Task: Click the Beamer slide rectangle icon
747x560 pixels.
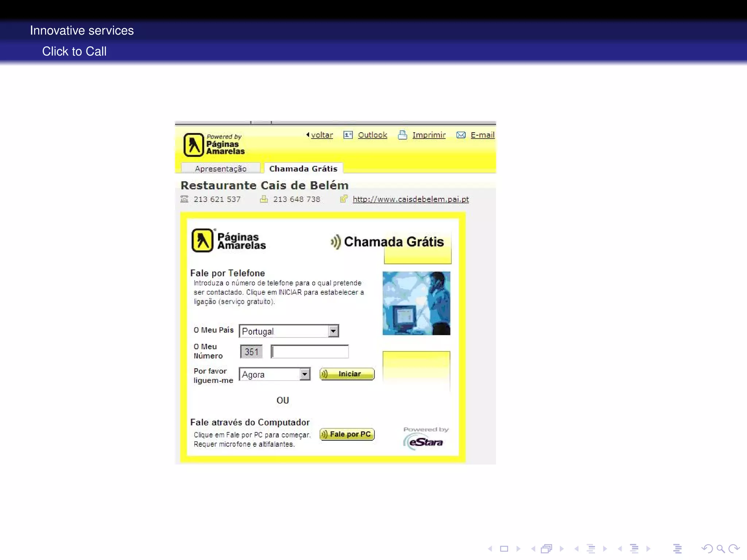Action: pyautogui.click(x=504, y=549)
